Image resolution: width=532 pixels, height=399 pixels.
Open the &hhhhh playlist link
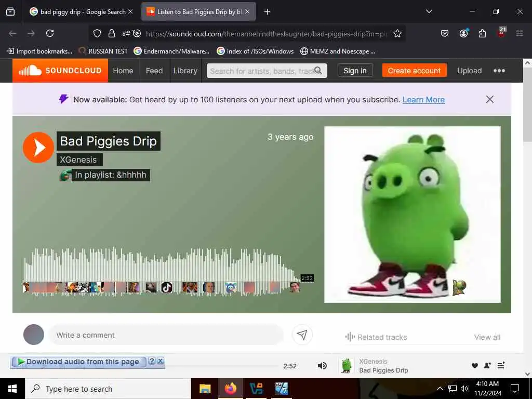click(111, 175)
